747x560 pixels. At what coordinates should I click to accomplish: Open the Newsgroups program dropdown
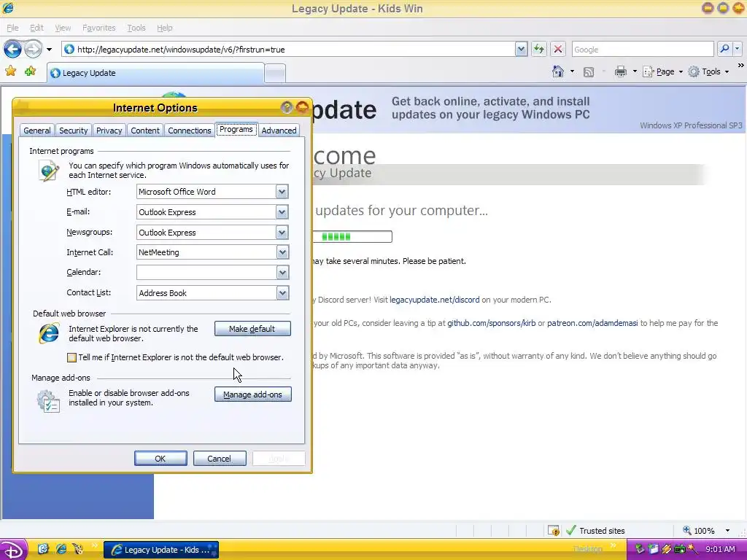pyautogui.click(x=282, y=233)
